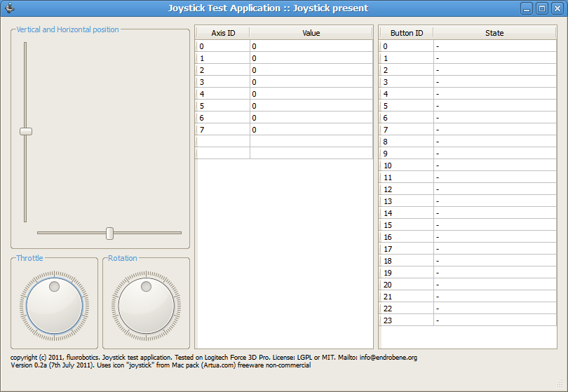
Task: Select Axis ID 0 cell
Action: (x=223, y=46)
